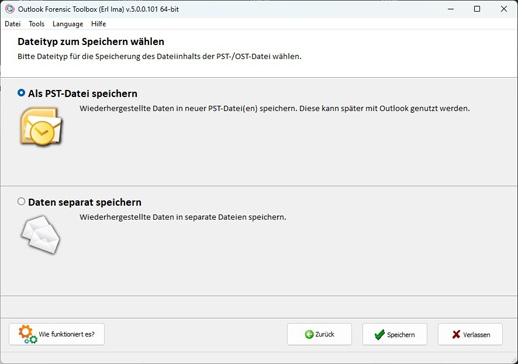
Task: Click green back arrow icon on Zurück
Action: tap(309, 334)
